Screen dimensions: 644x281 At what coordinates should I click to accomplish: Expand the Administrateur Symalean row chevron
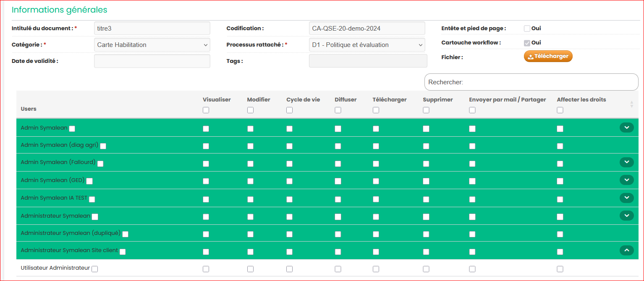(626, 216)
